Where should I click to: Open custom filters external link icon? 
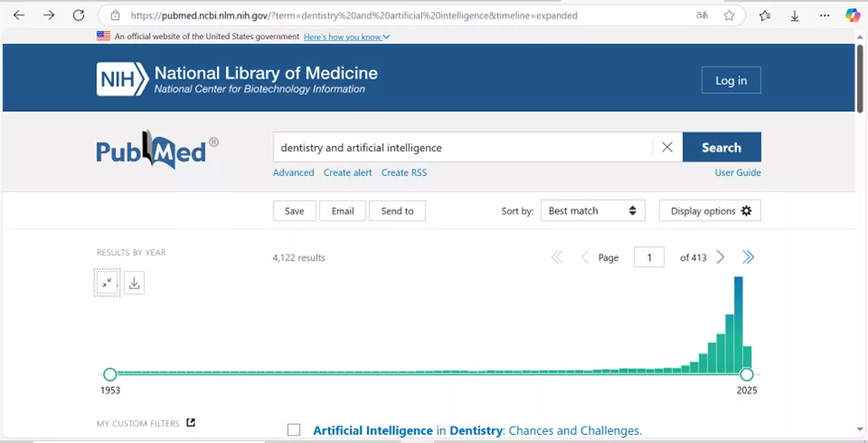[x=191, y=423]
